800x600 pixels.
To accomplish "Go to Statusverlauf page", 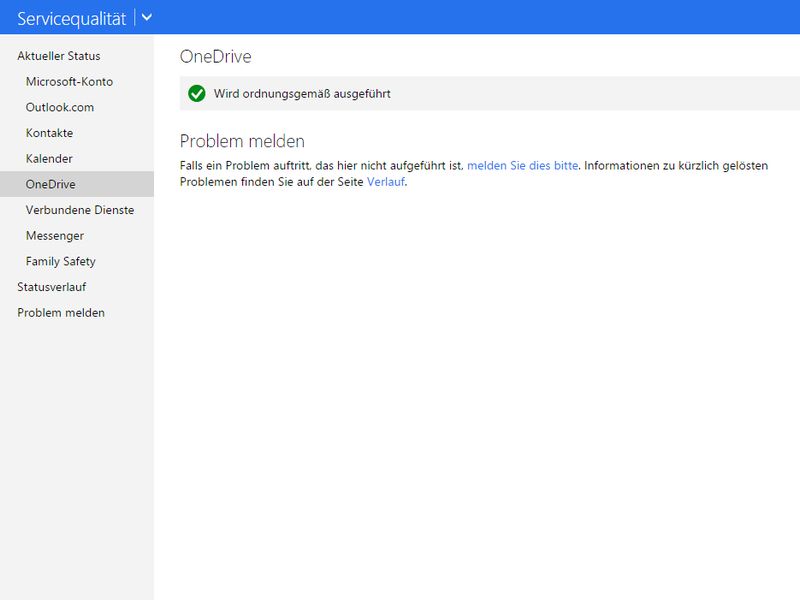I will (52, 287).
